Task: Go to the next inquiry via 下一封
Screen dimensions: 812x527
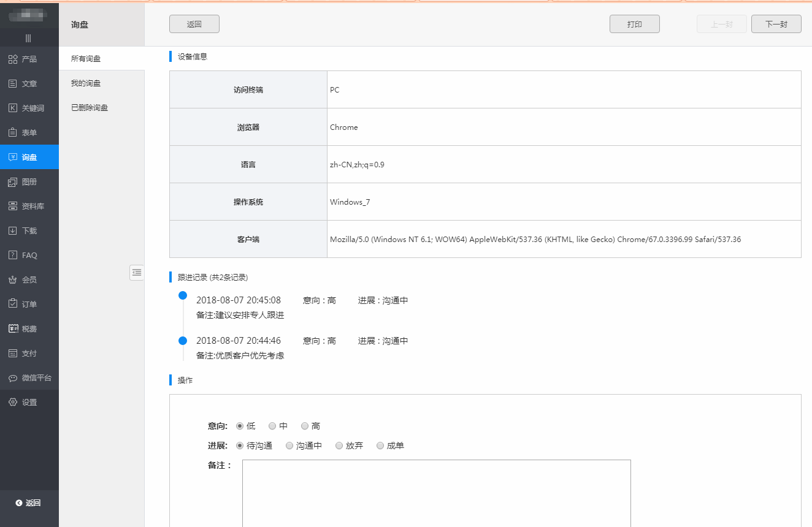Action: (776, 24)
